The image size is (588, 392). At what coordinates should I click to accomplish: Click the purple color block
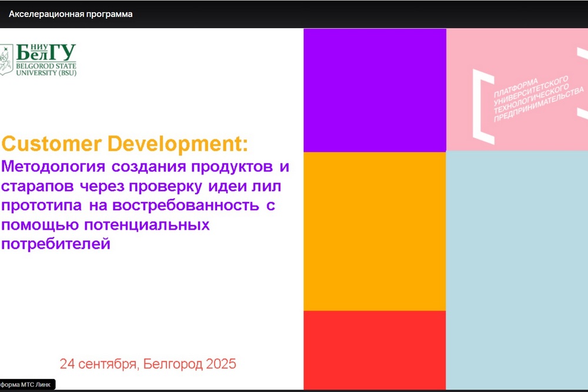pos(375,89)
